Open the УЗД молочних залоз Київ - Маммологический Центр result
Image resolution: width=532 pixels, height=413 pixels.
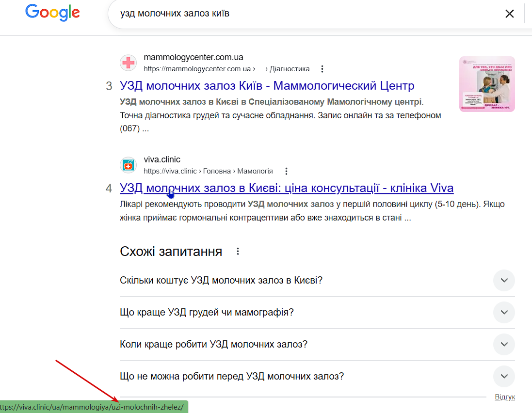coord(267,86)
